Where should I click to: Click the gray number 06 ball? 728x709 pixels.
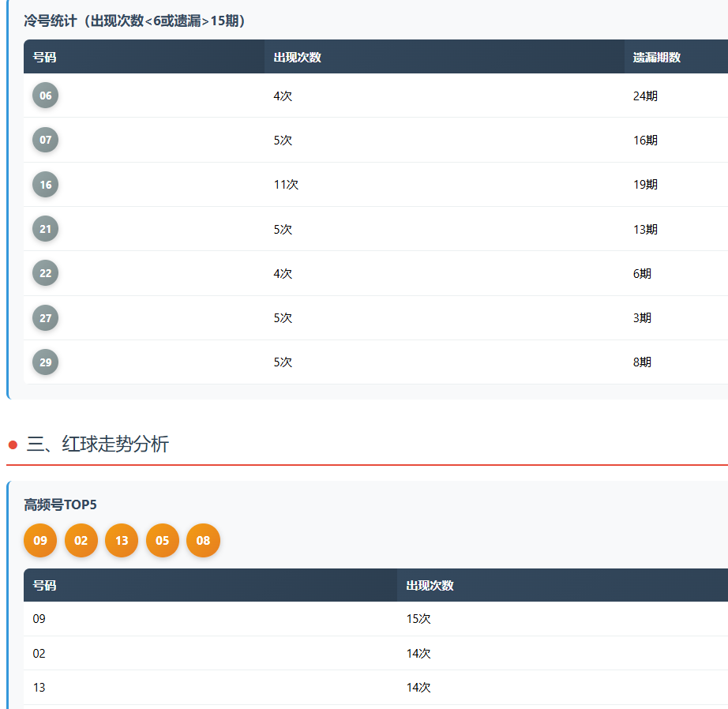click(x=45, y=96)
